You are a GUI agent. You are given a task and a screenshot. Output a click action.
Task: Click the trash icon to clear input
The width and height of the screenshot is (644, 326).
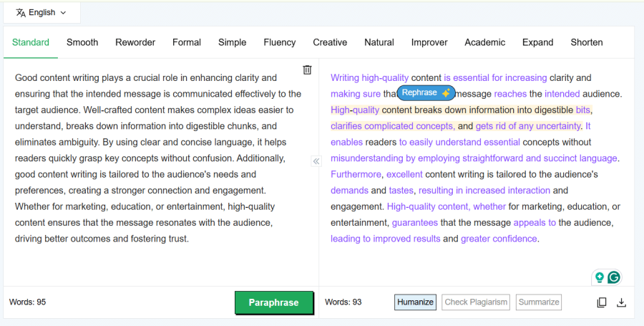(x=307, y=69)
